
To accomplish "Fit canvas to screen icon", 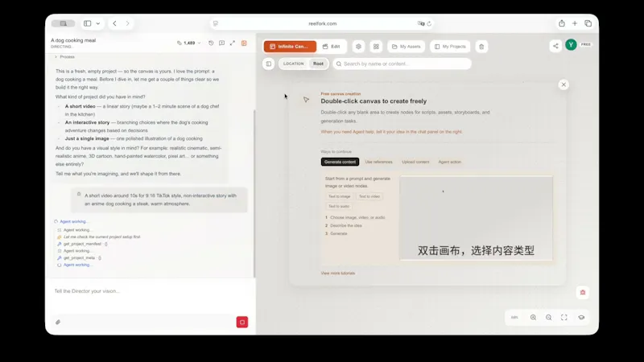I will pos(564,317).
